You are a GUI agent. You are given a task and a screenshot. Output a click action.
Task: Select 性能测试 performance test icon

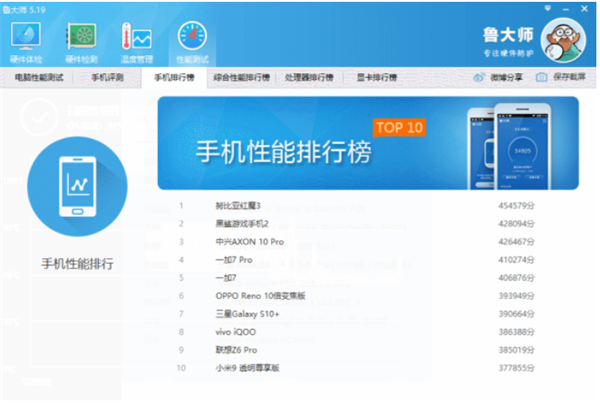(192, 42)
